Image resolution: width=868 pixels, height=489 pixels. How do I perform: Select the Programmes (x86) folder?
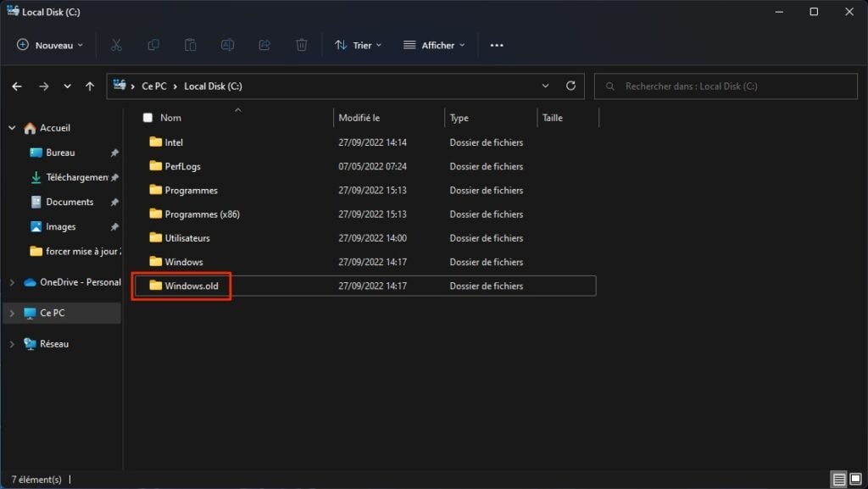tap(365, 214)
